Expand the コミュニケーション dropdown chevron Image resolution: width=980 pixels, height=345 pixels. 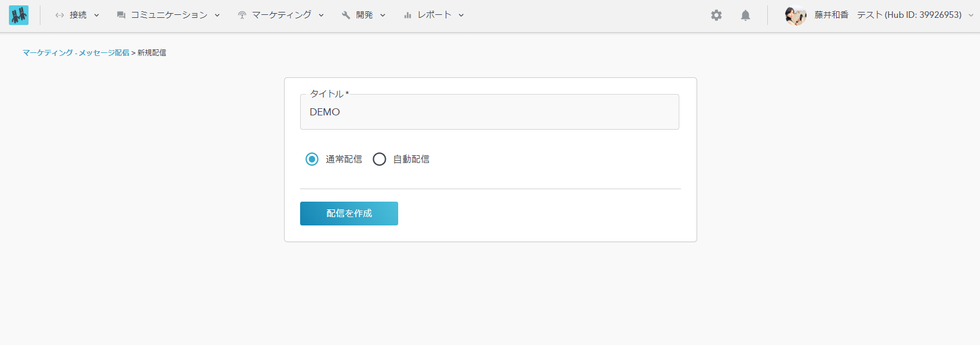pyautogui.click(x=218, y=15)
